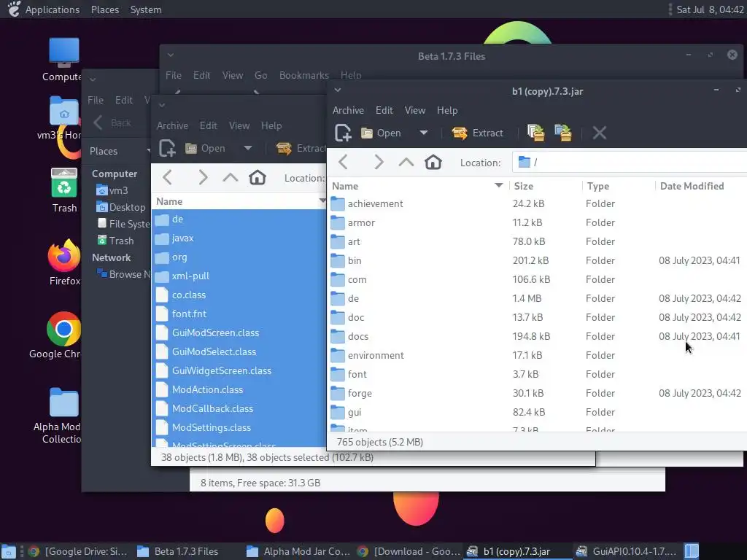This screenshot has width=747, height=560.
Task: Select the docs folder row
Action: coord(538,336)
